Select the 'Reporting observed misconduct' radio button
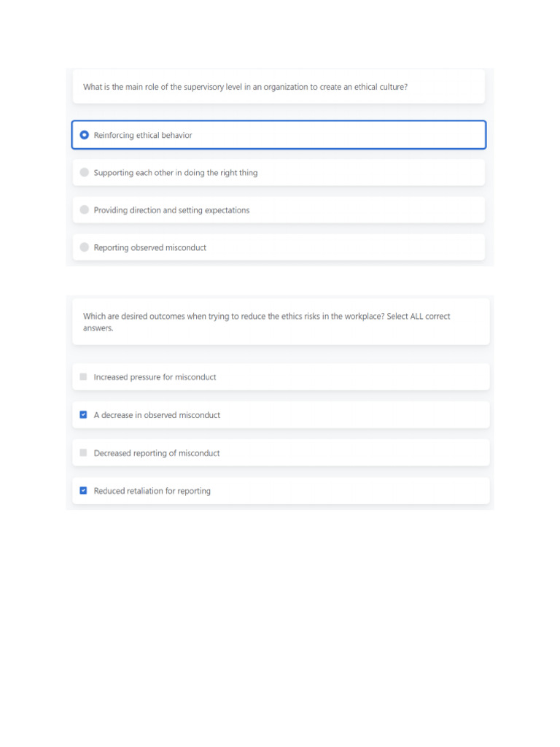This screenshot has height=747, width=560. [x=85, y=247]
